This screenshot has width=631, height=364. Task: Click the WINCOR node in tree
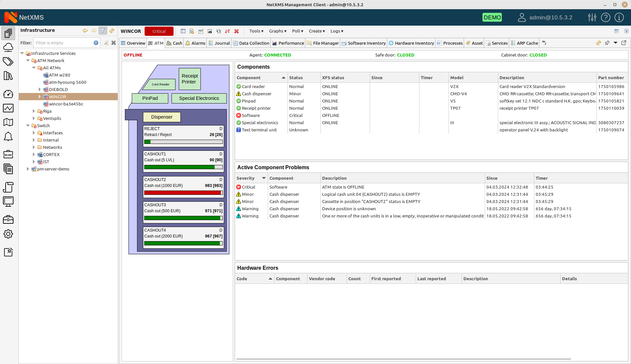coord(57,97)
